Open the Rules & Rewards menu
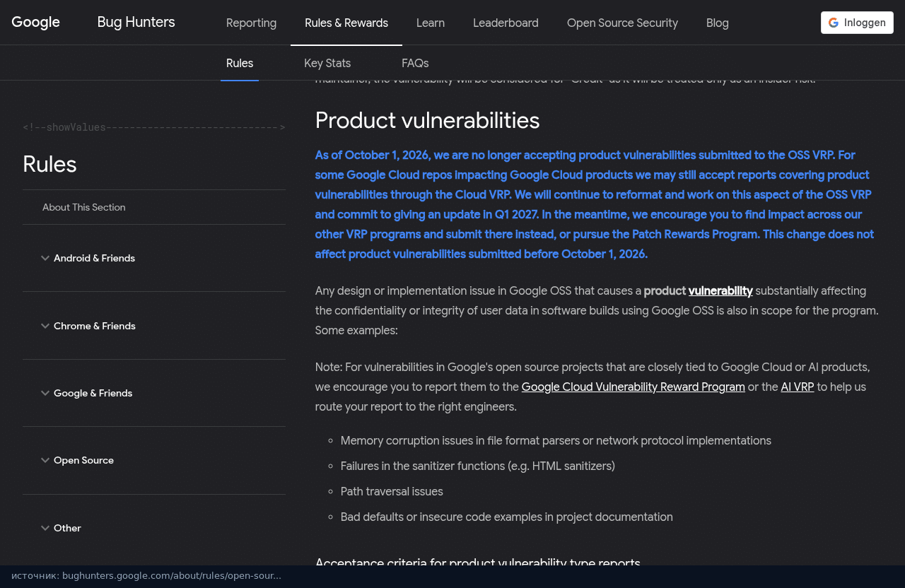The width and height of the screenshot is (905, 588). coord(346,23)
